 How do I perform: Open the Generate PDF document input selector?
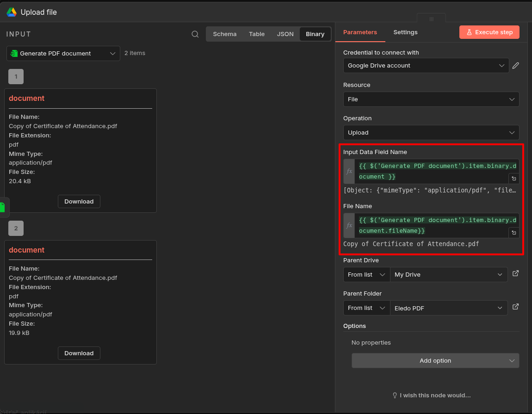point(63,53)
